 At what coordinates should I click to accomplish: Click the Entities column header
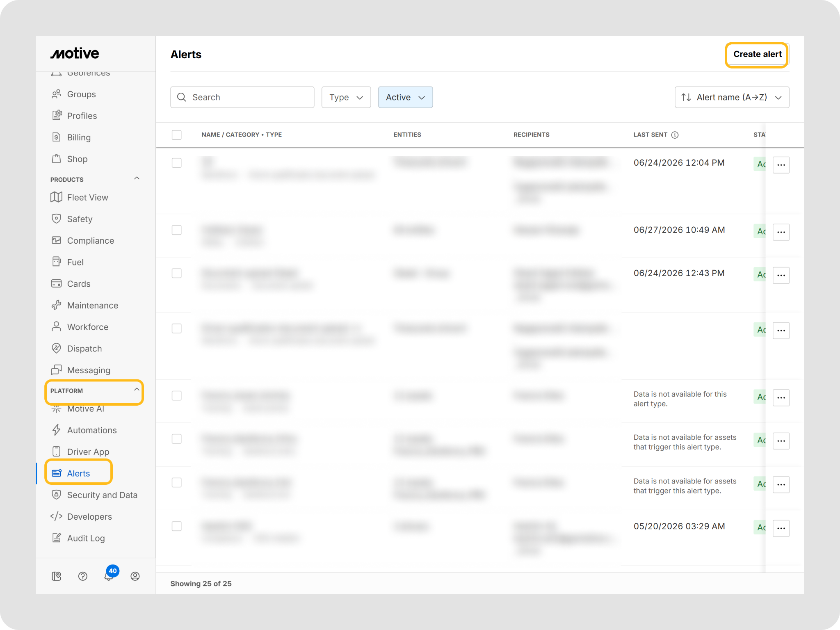point(407,135)
